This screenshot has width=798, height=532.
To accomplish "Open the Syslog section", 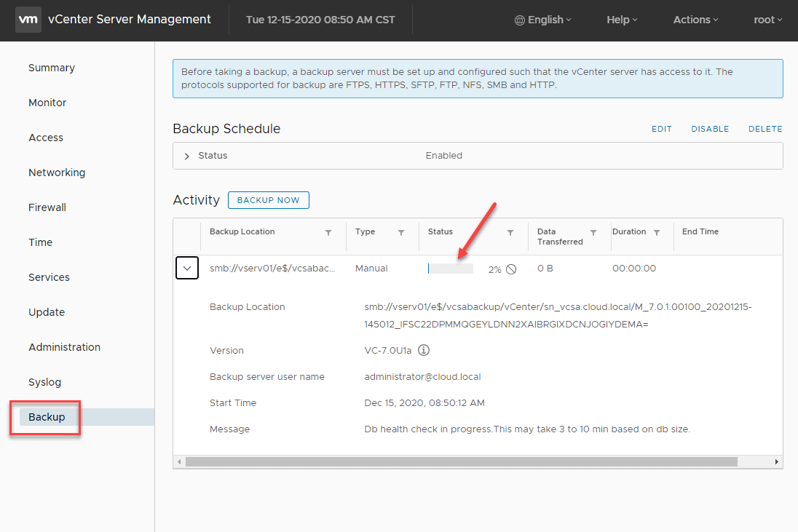I will 45,383.
